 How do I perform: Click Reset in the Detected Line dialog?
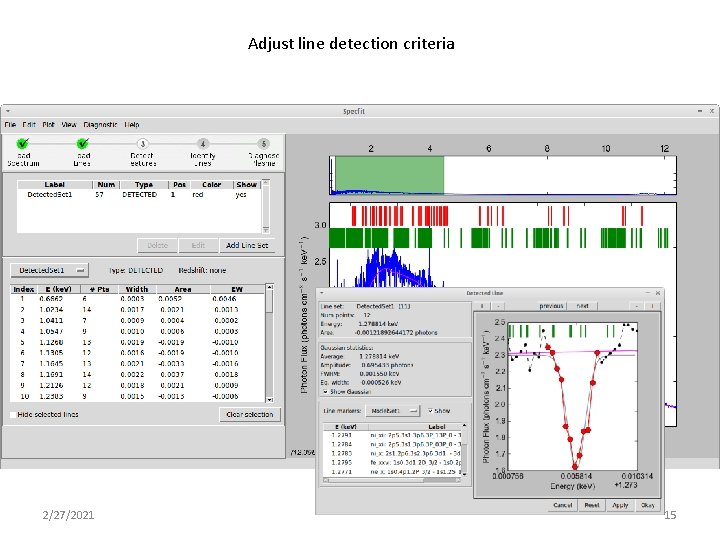pyautogui.click(x=592, y=505)
